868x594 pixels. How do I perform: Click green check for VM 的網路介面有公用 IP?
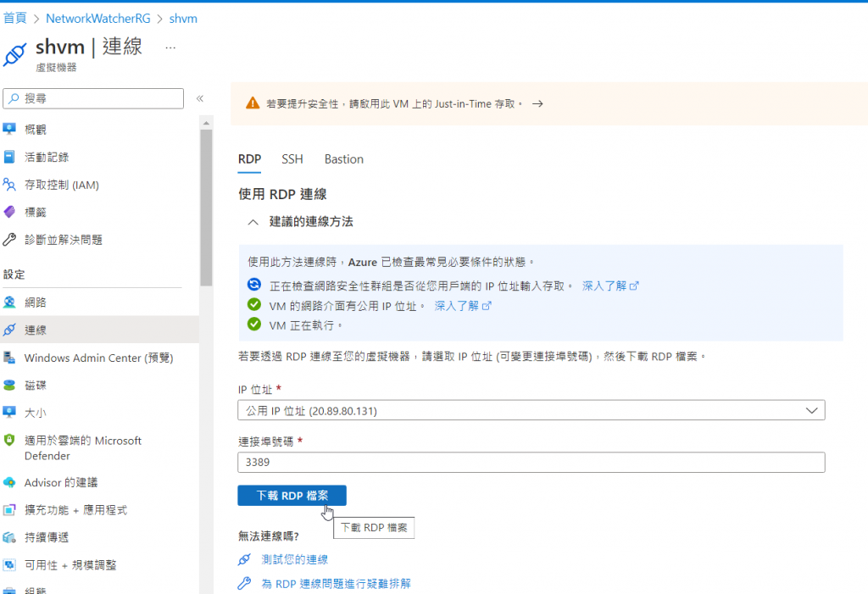tap(254, 304)
